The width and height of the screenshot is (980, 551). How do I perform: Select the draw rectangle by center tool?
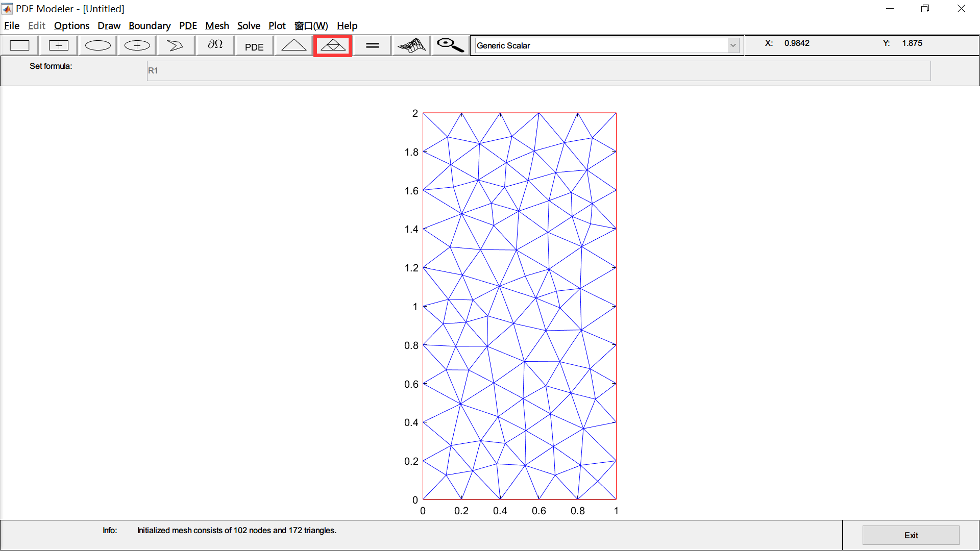tap(58, 45)
